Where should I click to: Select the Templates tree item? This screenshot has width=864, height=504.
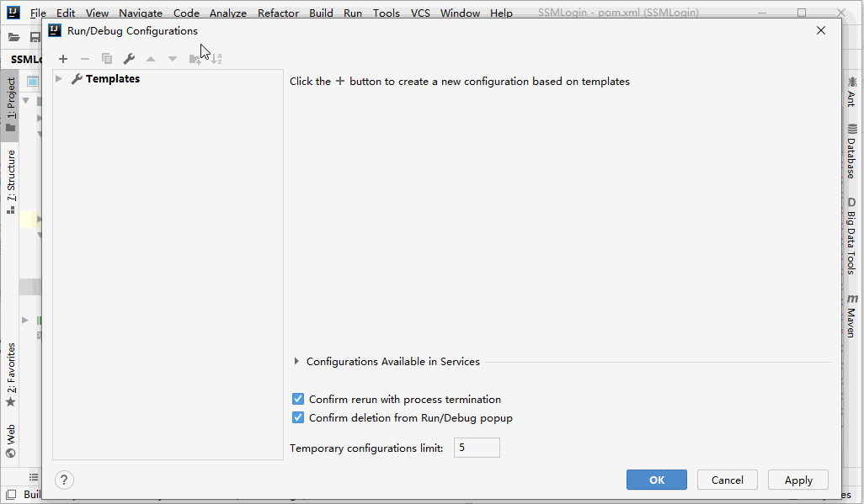click(x=113, y=79)
